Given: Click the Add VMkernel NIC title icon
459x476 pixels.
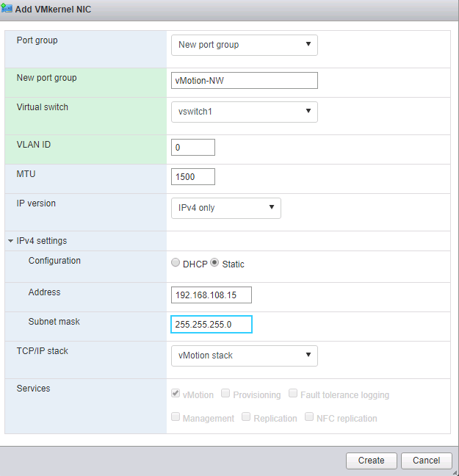Looking at the screenshot, I should tap(8, 8).
